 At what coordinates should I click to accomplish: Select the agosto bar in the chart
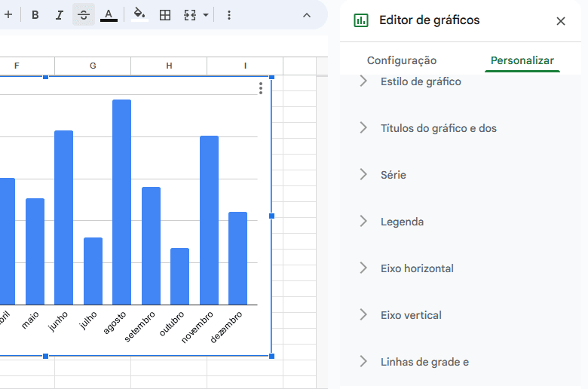[121, 201]
